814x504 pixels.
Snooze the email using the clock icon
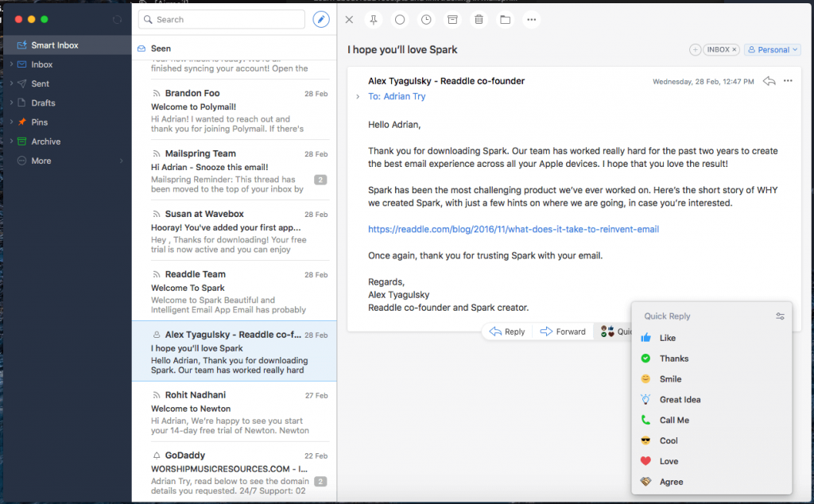pyautogui.click(x=426, y=19)
